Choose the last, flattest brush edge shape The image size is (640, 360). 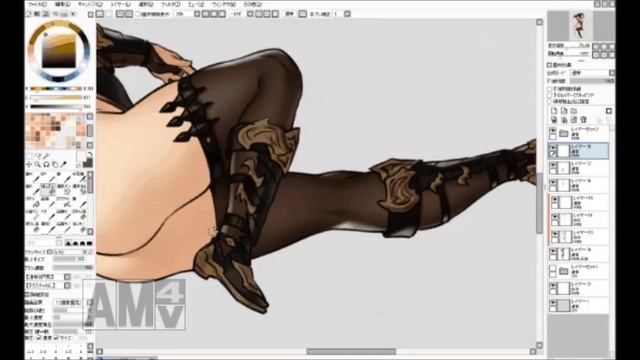(x=89, y=244)
